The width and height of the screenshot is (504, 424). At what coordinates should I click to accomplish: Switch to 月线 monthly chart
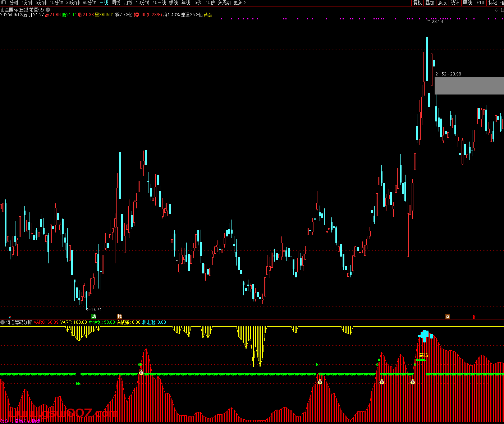[128, 3]
